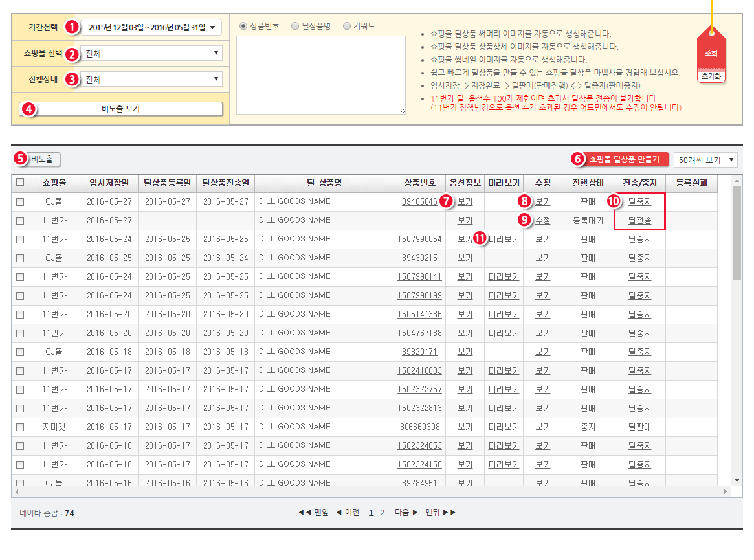Open 미리보기 for product 1502322813

(x=504, y=408)
